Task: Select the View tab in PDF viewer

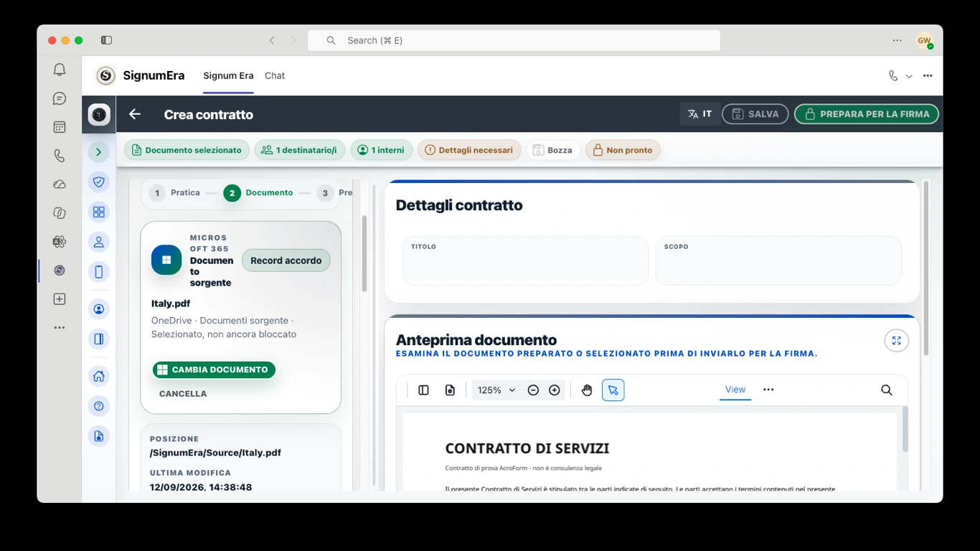Action: tap(735, 390)
